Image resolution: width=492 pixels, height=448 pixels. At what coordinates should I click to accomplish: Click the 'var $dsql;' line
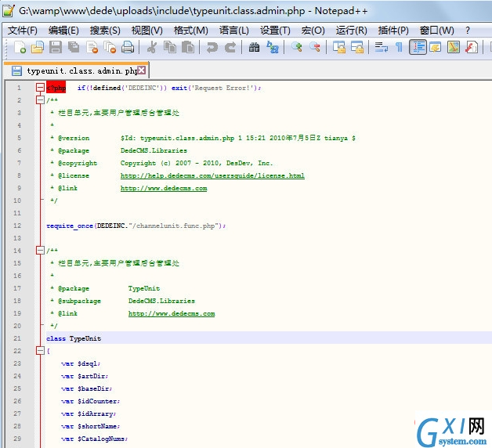pyautogui.click(x=81, y=363)
